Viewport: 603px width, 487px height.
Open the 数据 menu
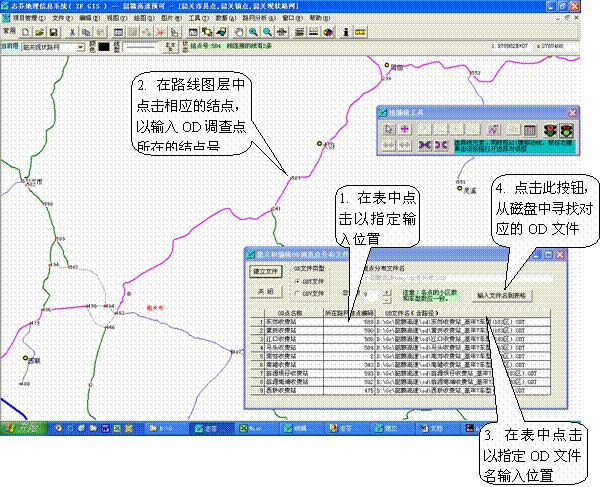(226, 18)
